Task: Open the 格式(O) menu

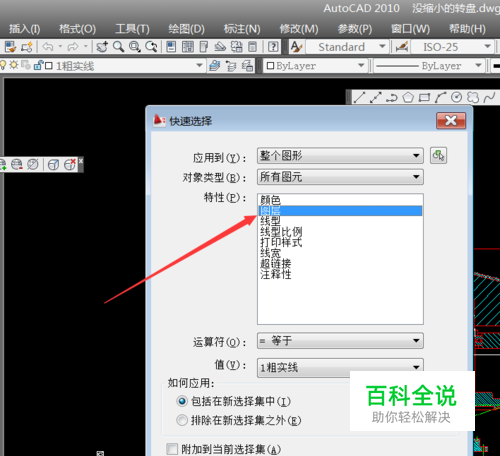Action: [77, 29]
